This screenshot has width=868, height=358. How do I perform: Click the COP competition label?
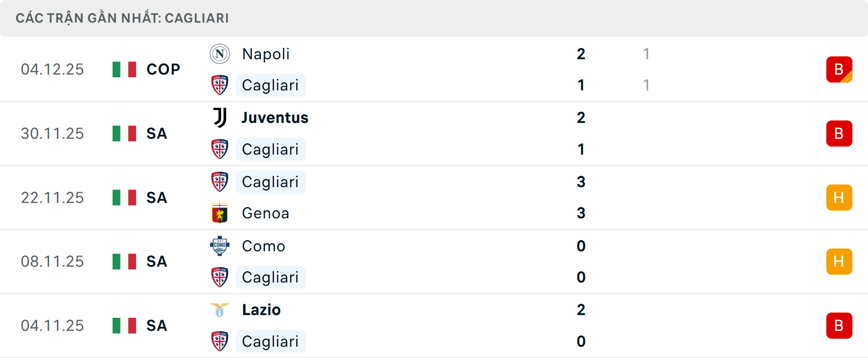pyautogui.click(x=163, y=70)
